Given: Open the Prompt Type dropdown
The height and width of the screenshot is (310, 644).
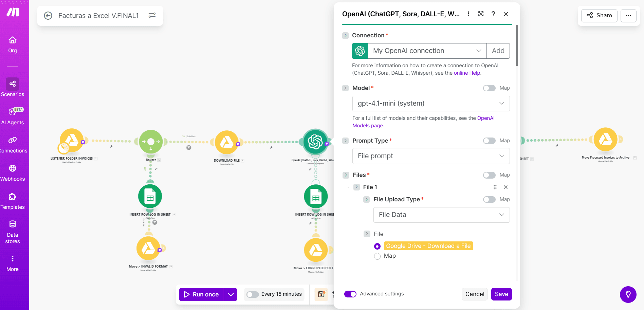Looking at the screenshot, I should pos(430,156).
